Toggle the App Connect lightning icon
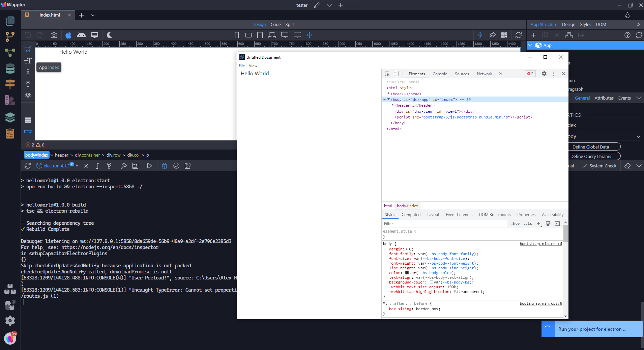This screenshot has width=644, height=350. click(x=480, y=35)
